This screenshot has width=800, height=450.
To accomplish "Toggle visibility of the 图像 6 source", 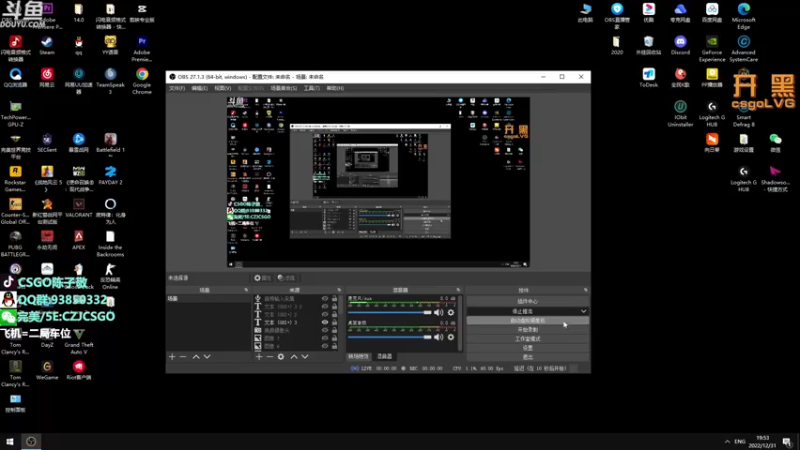I will 324,346.
